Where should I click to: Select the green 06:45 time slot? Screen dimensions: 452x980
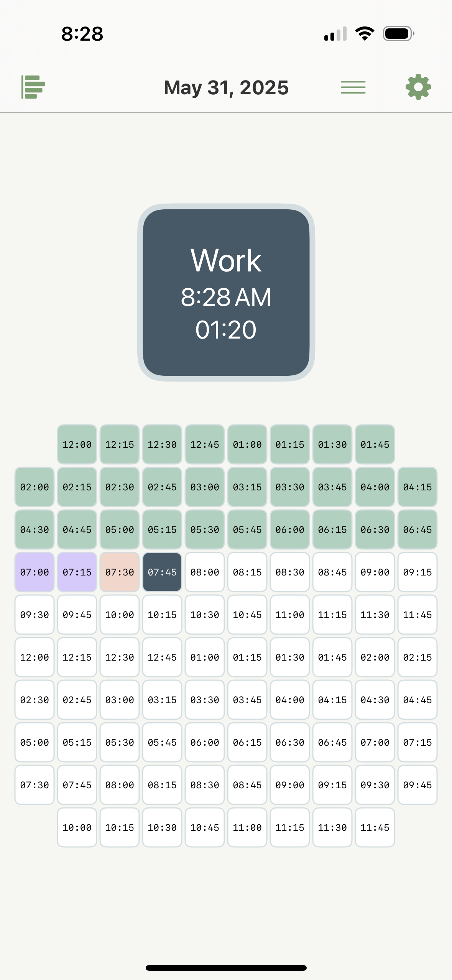point(417,529)
